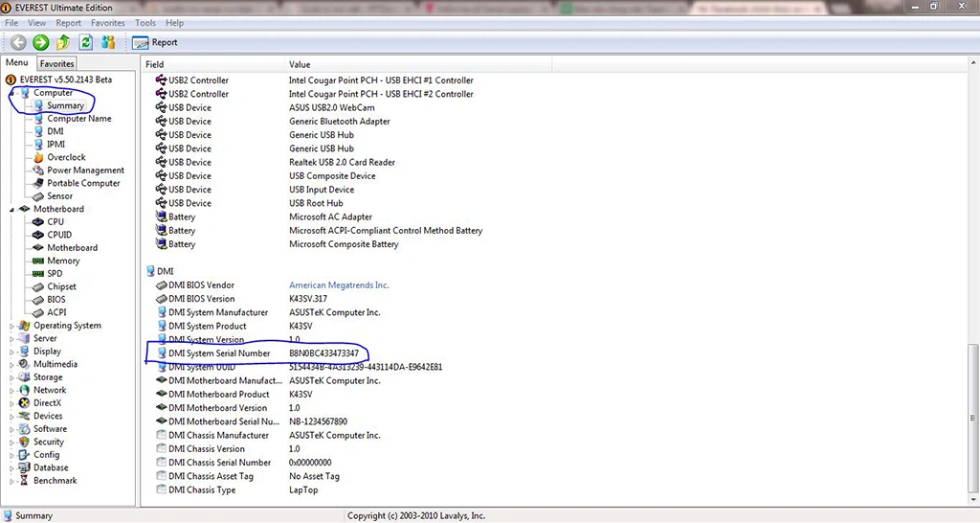980x523 pixels.
Task: Switch to the Favorites tab
Action: coord(56,63)
